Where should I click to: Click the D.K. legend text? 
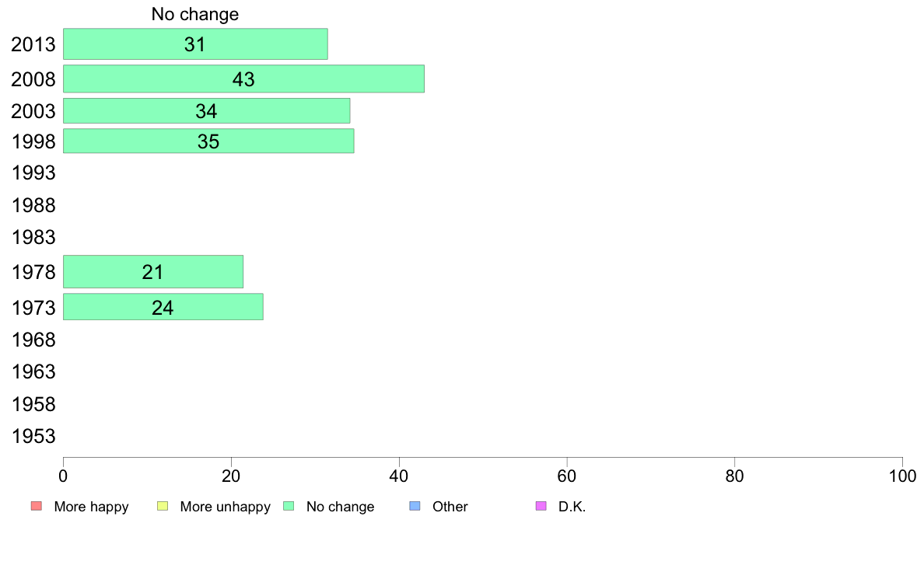(x=572, y=507)
